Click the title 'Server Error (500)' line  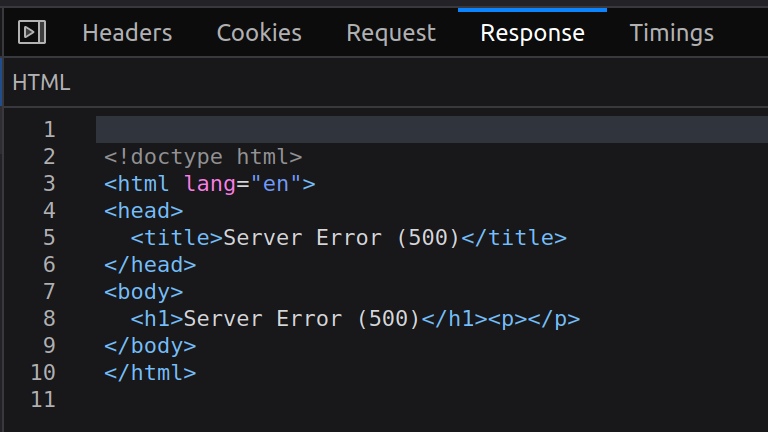pyautogui.click(x=349, y=238)
